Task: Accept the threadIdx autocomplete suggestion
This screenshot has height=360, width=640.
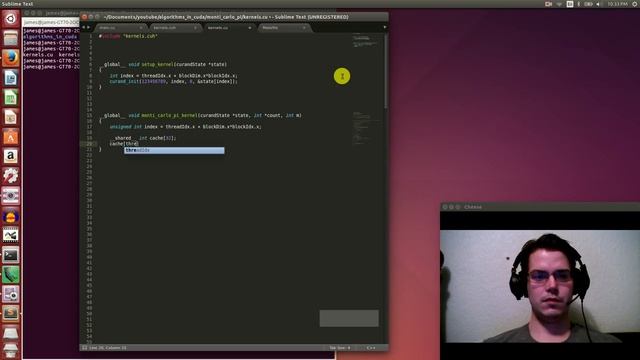Action: tap(174, 150)
